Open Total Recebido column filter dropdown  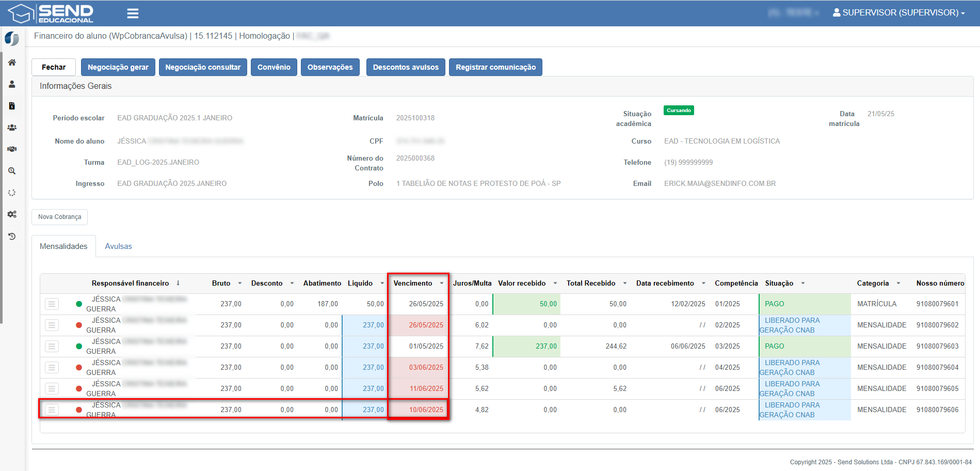(625, 284)
